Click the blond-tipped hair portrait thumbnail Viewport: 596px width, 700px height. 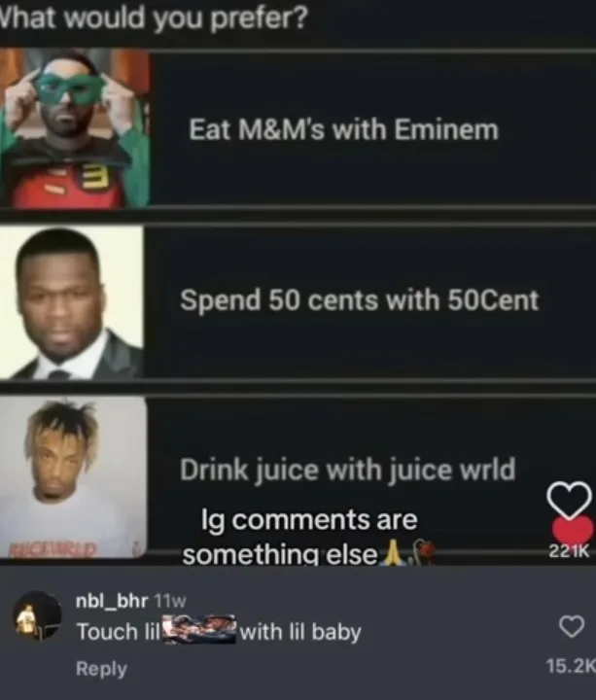pyautogui.click(x=73, y=476)
